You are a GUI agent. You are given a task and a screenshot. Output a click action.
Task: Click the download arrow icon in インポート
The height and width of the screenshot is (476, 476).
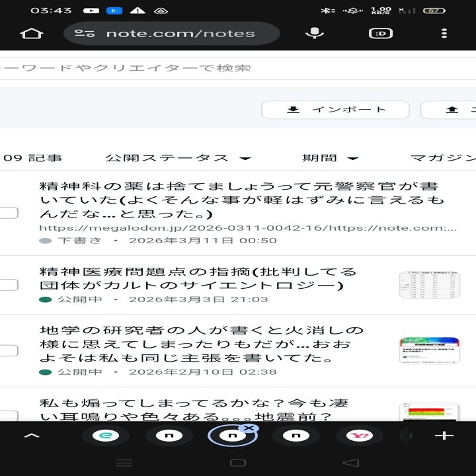pos(293,110)
